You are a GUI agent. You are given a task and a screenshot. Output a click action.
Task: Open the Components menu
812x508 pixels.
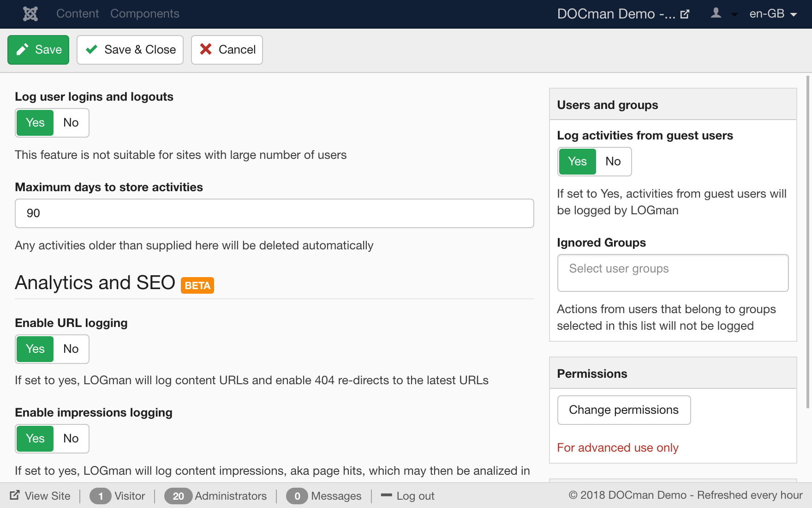tap(144, 14)
